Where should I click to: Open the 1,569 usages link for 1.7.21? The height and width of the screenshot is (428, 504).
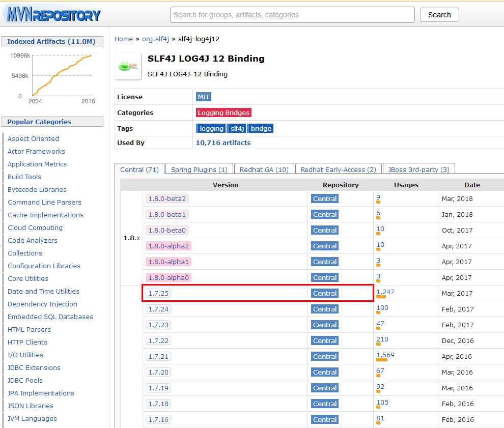[x=385, y=355]
